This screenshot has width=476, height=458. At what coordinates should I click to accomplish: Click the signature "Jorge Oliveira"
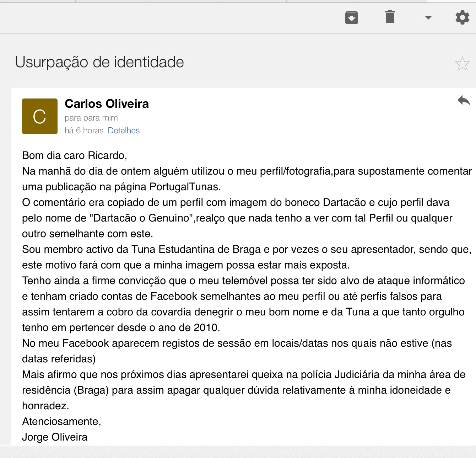55,437
